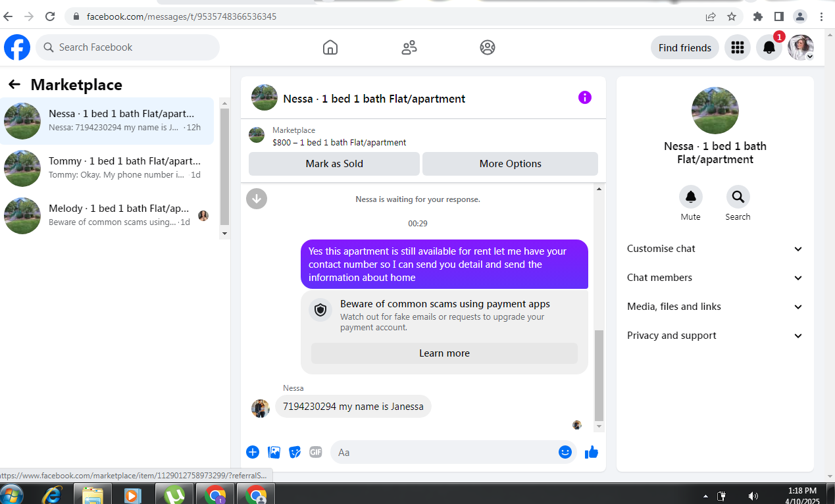
Task: Open Chrome extensions puzzle icon
Action: [x=758, y=16]
